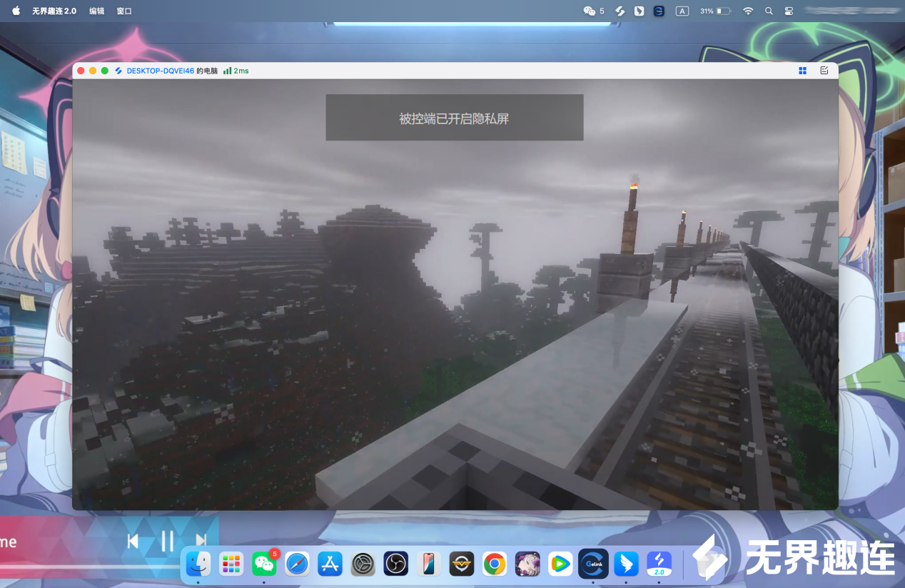Open the 编辑 menu
905x588 pixels.
point(96,11)
